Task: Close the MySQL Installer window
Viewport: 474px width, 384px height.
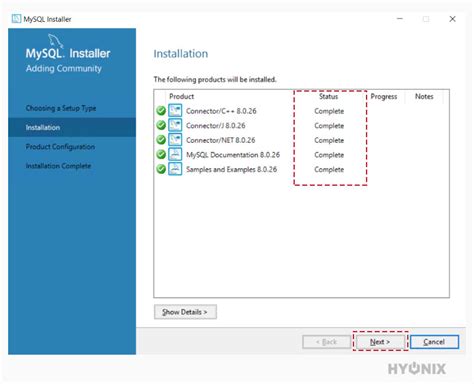Action: point(452,19)
